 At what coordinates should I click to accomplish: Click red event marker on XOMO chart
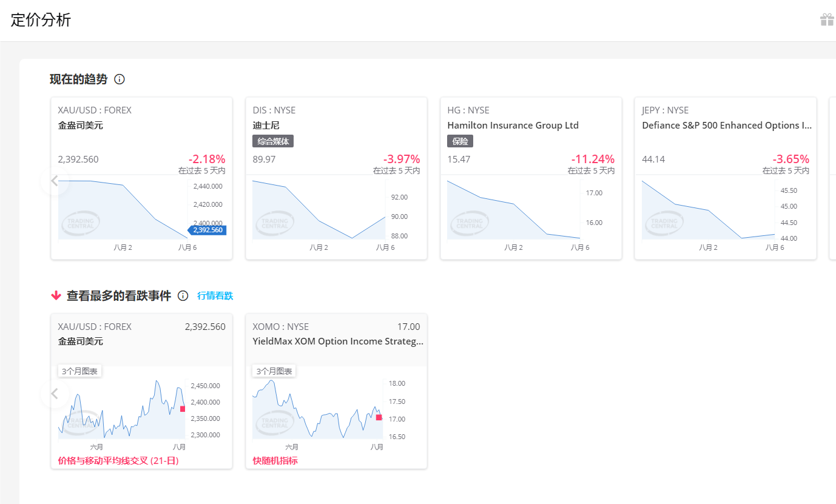point(379,417)
